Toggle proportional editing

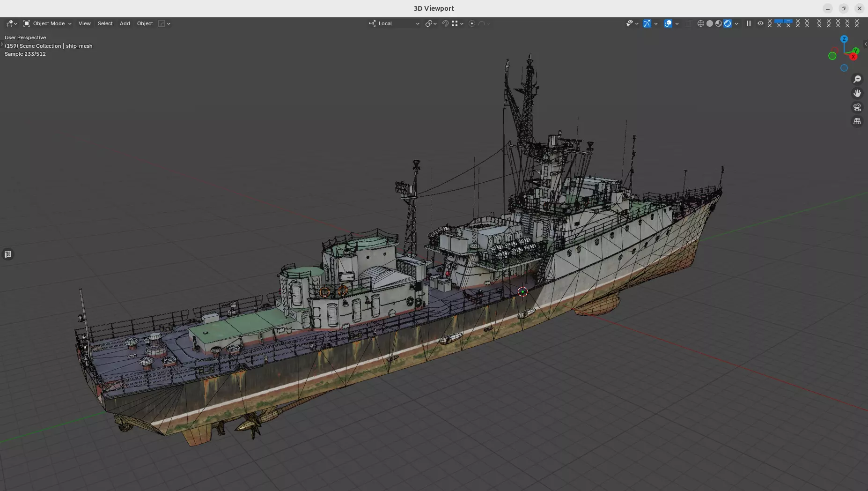coord(472,23)
